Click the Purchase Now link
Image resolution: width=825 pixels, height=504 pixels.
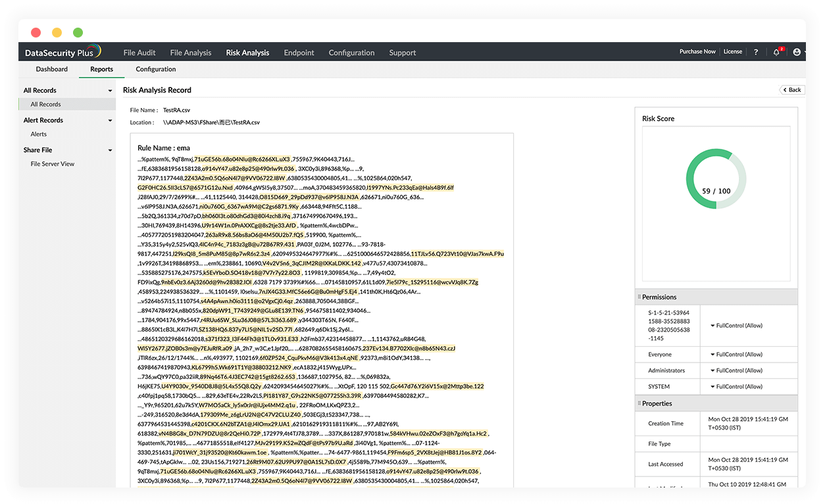tap(697, 51)
